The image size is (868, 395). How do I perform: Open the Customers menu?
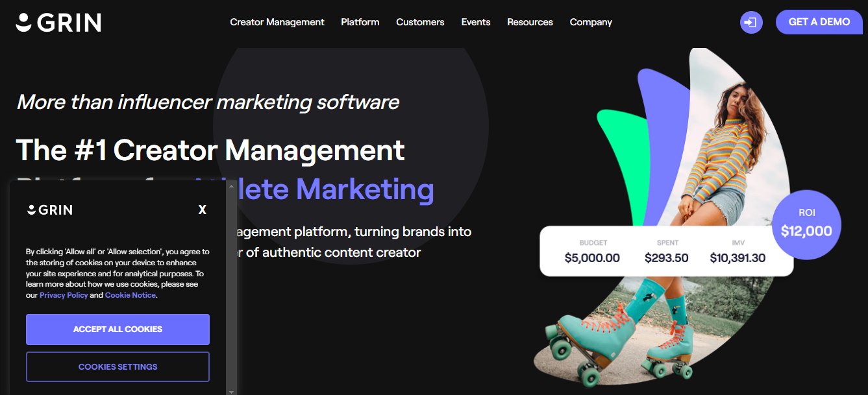tap(420, 22)
